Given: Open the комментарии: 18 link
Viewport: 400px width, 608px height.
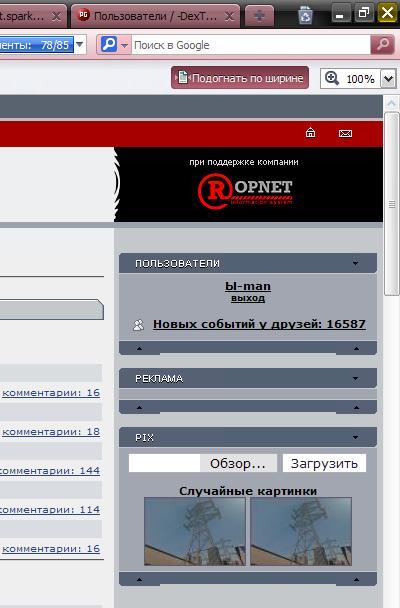Looking at the screenshot, I should [51, 432].
